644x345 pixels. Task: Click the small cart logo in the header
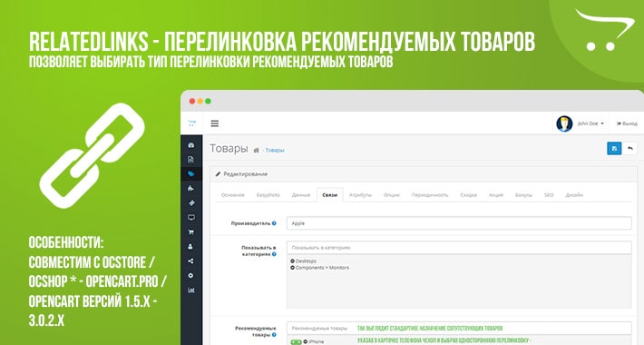(191, 123)
